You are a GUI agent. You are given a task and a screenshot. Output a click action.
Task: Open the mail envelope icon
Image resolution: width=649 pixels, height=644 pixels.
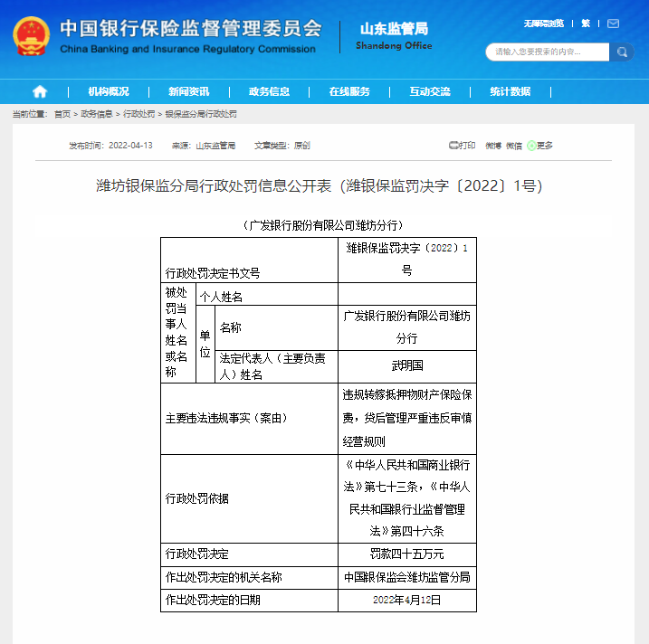613,24
